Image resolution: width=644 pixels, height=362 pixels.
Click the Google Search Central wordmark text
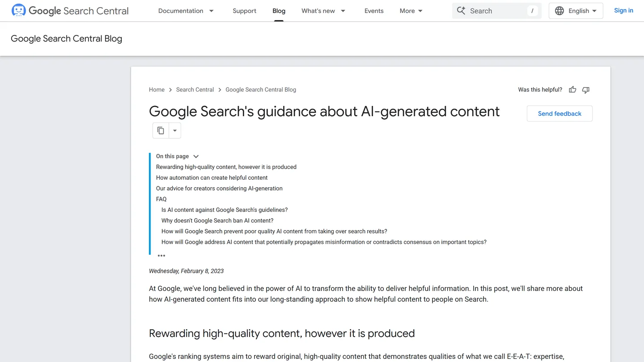pos(79,11)
